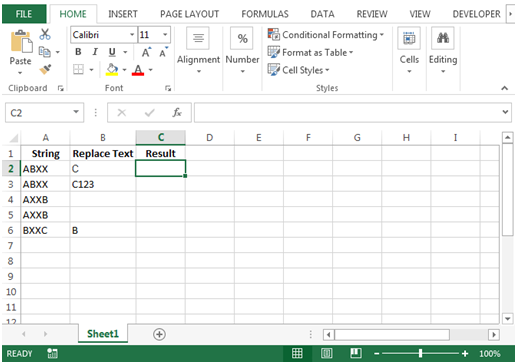The height and width of the screenshot is (364, 517).
Task: Apply yellow Fill Color bucket
Action: [x=112, y=70]
